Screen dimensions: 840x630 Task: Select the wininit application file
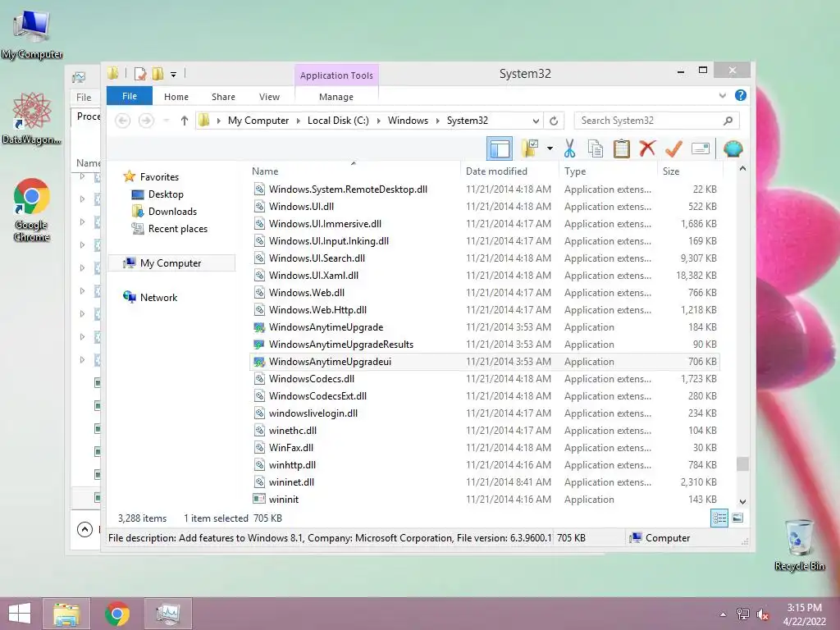coord(485,500)
